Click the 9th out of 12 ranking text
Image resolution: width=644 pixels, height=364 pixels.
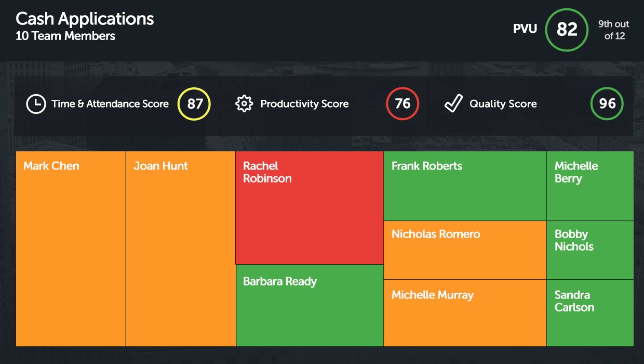pyautogui.click(x=614, y=30)
